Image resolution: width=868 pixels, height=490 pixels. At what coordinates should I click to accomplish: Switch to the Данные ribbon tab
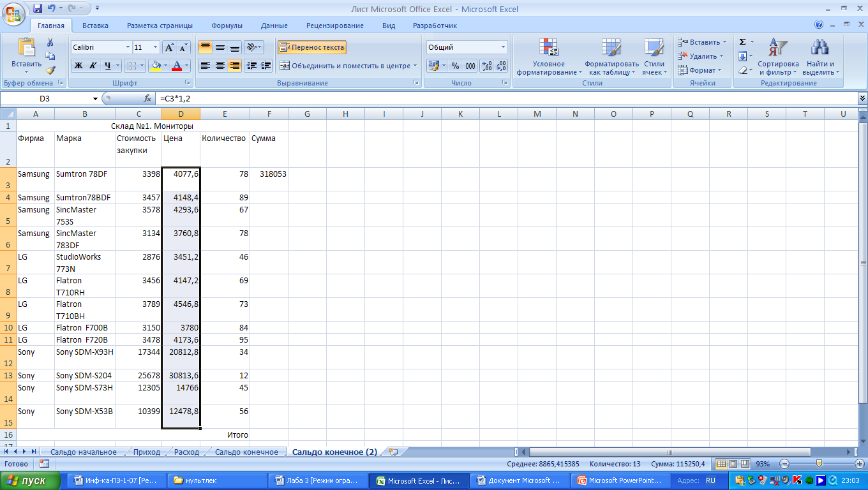[274, 26]
